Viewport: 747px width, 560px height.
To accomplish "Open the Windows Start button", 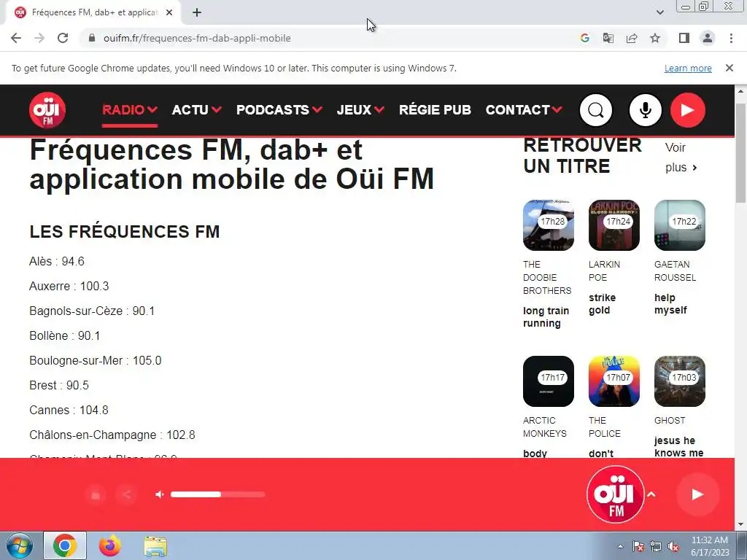I will point(19,545).
